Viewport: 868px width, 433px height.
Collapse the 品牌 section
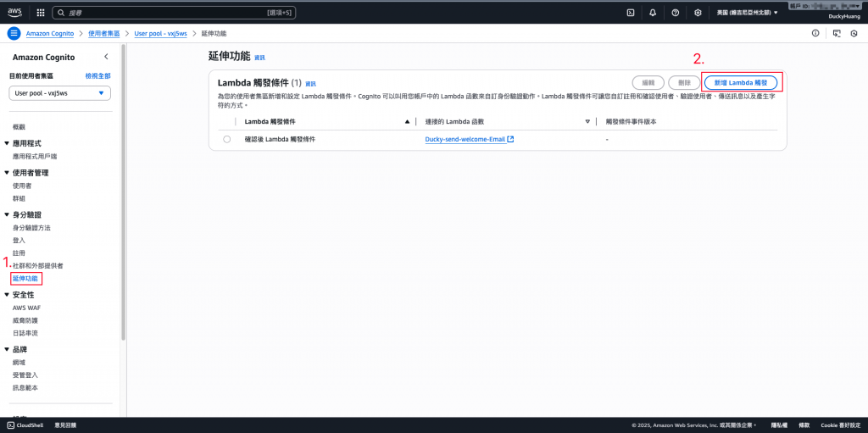[x=7, y=350]
